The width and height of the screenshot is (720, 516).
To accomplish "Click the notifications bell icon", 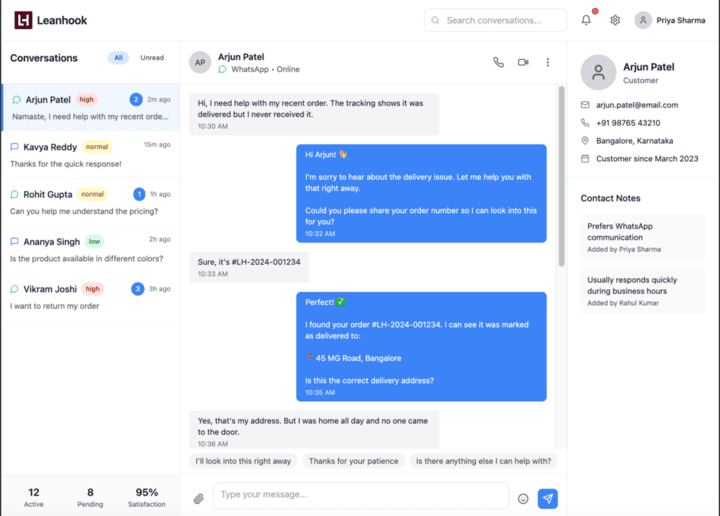I will [x=586, y=20].
